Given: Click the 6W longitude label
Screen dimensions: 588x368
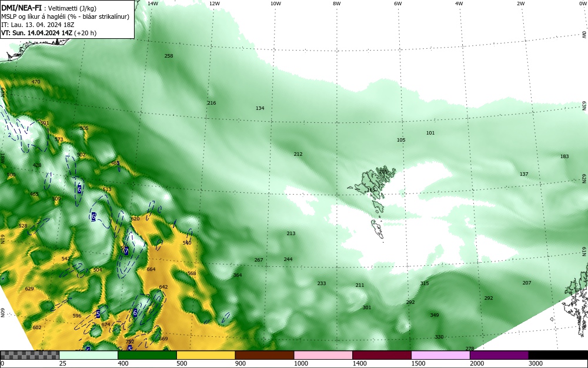Looking at the screenshot, I should (x=398, y=4).
